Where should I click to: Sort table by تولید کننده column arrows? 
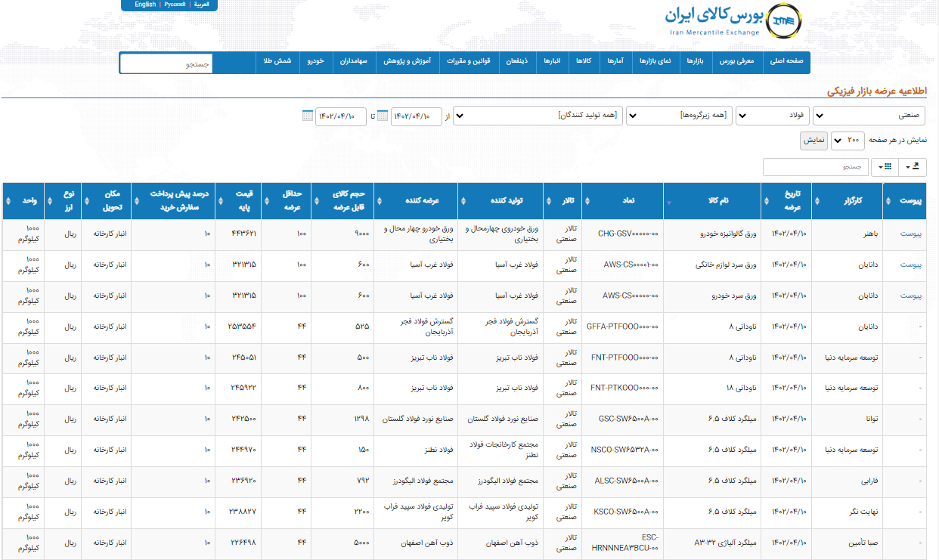(x=463, y=201)
